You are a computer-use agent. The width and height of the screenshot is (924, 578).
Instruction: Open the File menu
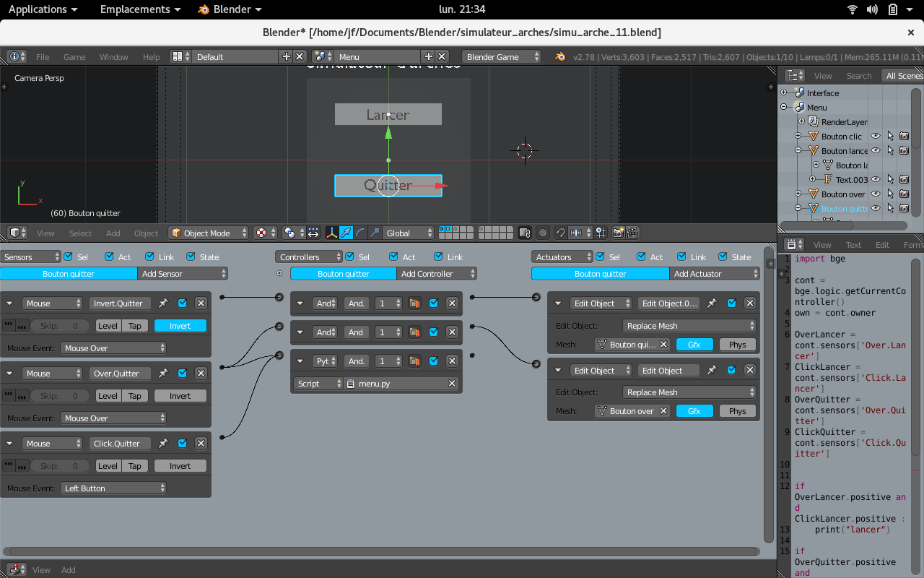43,56
